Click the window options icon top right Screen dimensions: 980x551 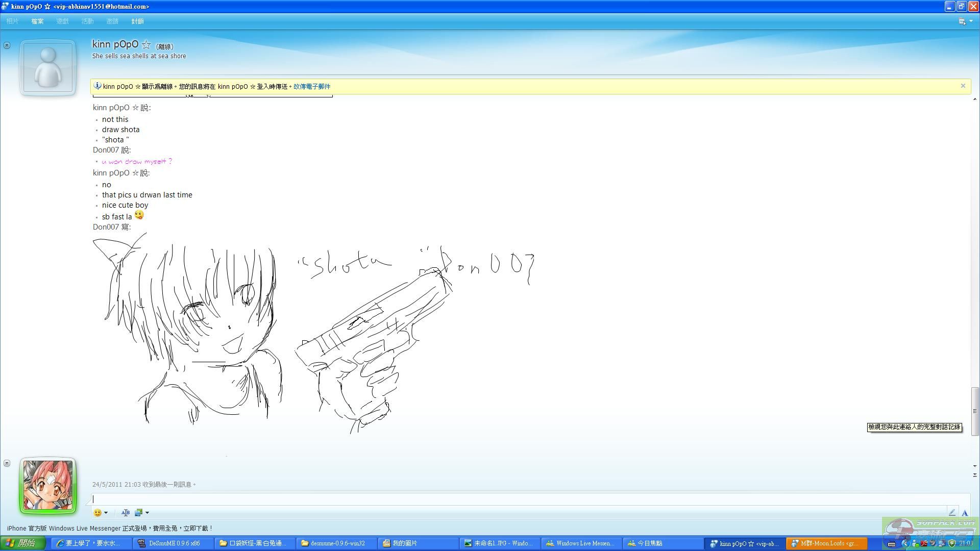click(962, 21)
